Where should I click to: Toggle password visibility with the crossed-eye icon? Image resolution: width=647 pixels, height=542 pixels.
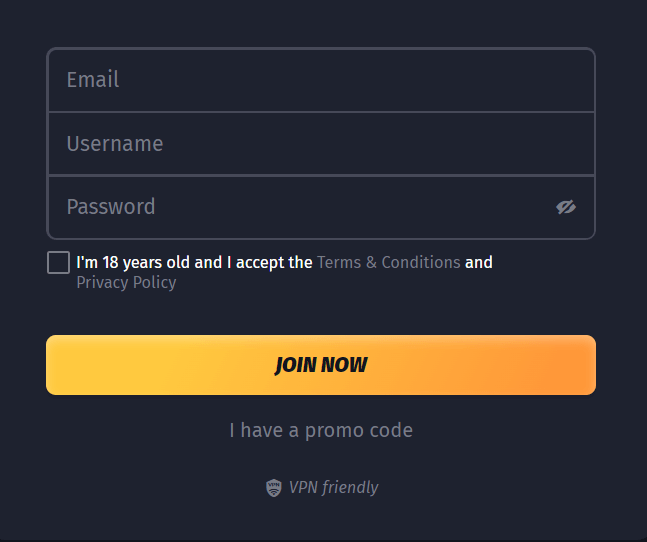566,207
